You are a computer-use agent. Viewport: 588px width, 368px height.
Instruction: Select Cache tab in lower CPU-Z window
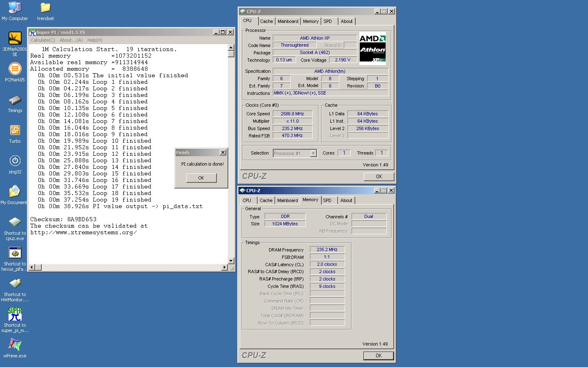pos(266,200)
